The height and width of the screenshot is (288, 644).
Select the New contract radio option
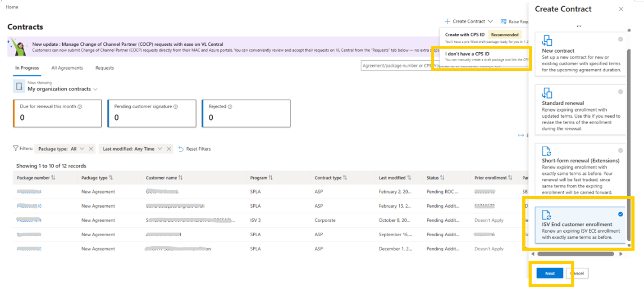click(621, 40)
